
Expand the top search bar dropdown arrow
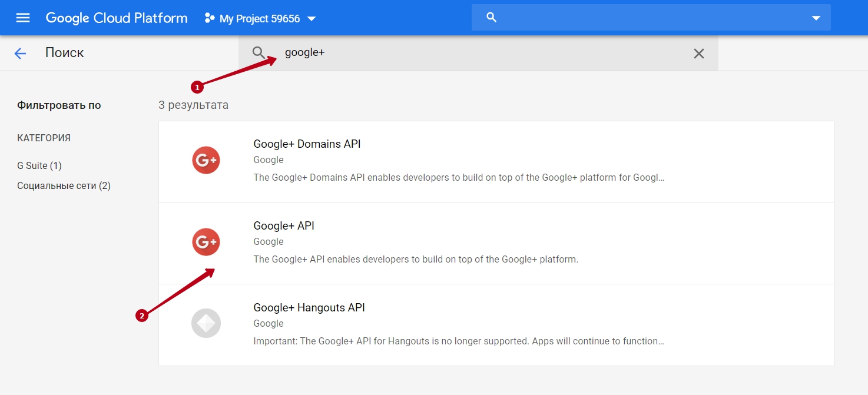(x=816, y=18)
